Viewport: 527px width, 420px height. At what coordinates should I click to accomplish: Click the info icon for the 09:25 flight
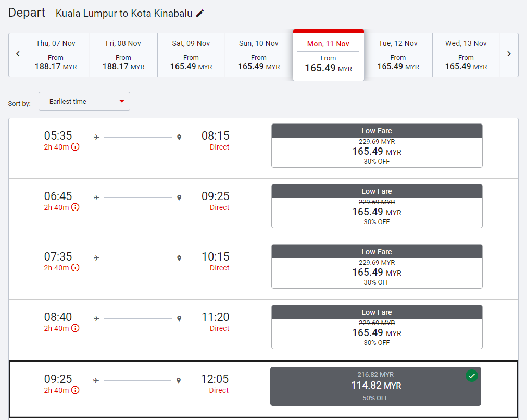75,390
